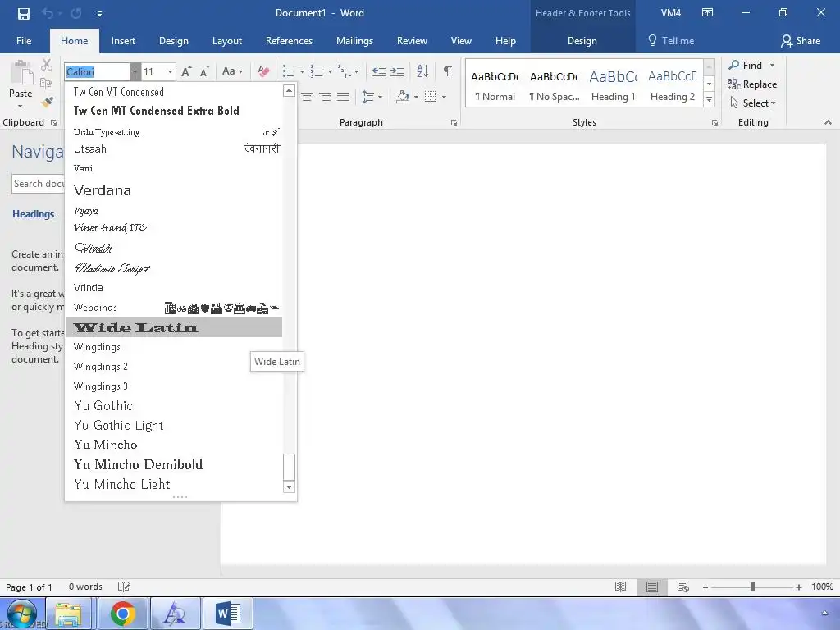The height and width of the screenshot is (630, 840).
Task: Click font list scroll up arrow
Action: click(x=290, y=90)
